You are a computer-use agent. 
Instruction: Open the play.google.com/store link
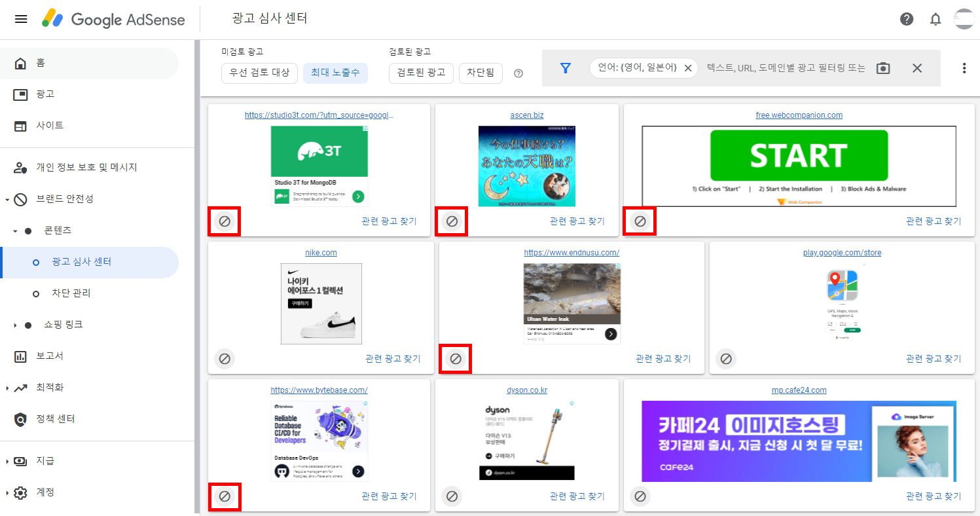click(843, 253)
